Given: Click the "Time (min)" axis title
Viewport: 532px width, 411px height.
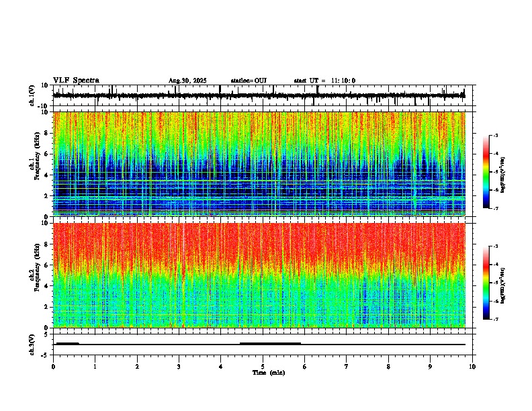Looking at the screenshot, I should click(269, 373).
